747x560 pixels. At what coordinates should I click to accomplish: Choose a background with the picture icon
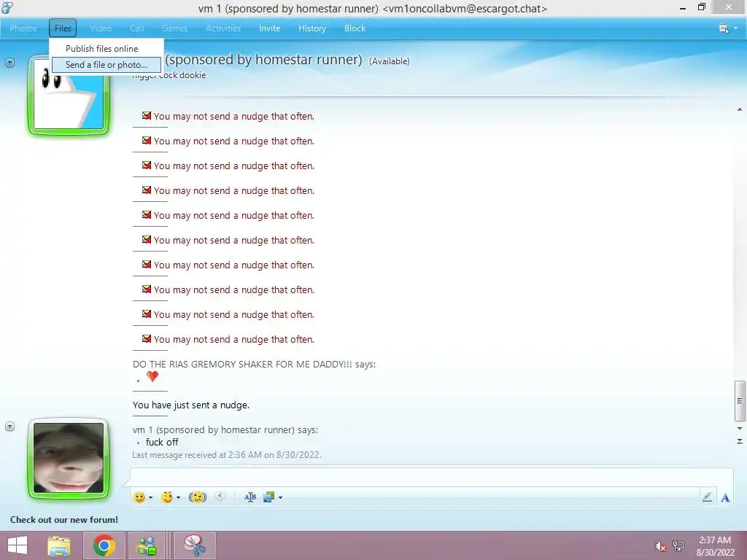[268, 497]
